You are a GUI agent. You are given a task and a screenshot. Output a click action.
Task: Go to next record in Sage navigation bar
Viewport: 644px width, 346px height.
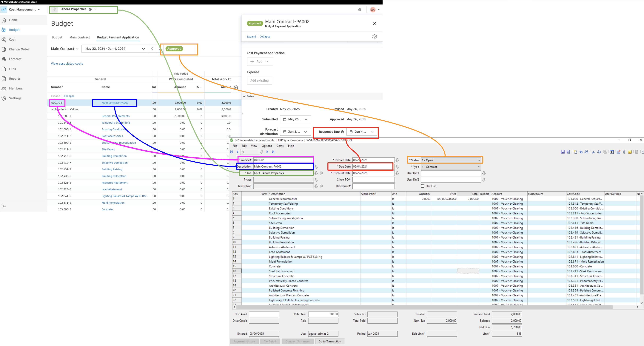point(267,152)
